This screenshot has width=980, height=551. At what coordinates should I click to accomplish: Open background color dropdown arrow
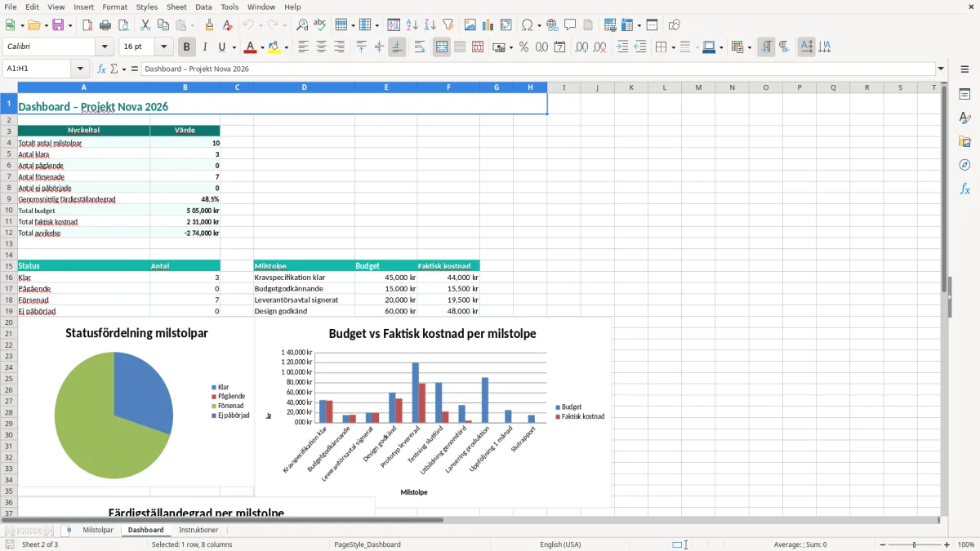[x=286, y=47]
